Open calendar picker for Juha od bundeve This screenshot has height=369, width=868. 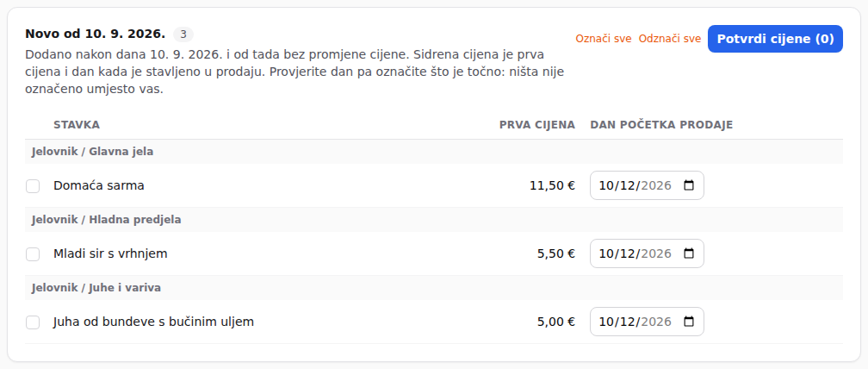click(689, 322)
